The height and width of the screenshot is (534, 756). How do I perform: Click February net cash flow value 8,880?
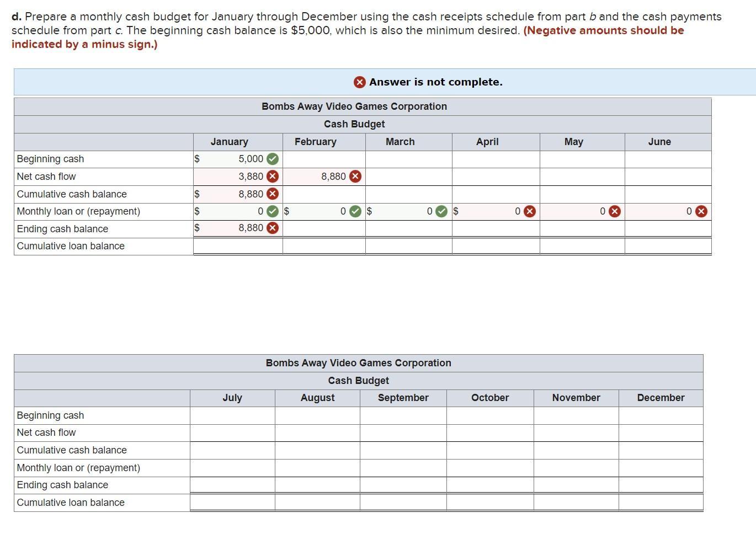click(x=333, y=177)
